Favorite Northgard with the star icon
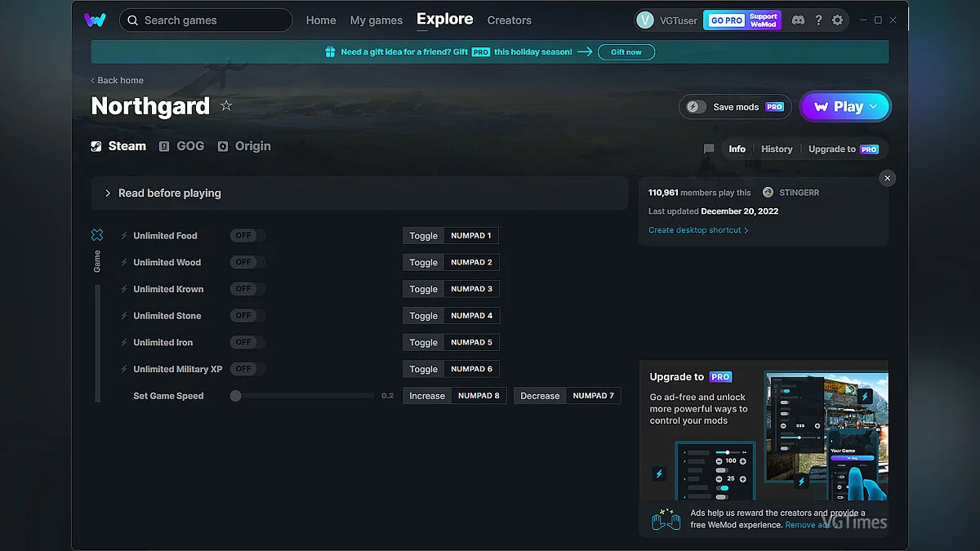The width and height of the screenshot is (980, 551). pyautogui.click(x=226, y=106)
